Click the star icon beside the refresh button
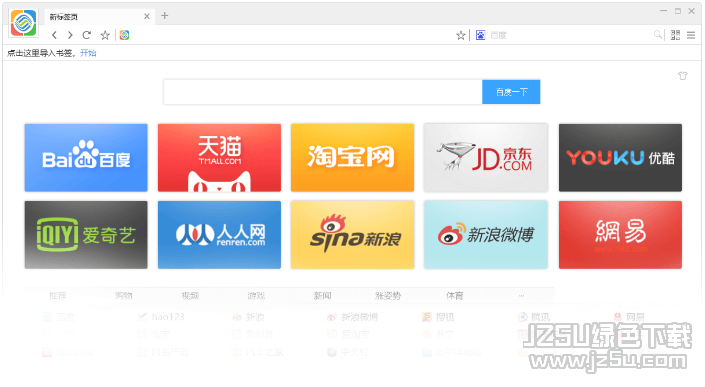 pos(105,35)
